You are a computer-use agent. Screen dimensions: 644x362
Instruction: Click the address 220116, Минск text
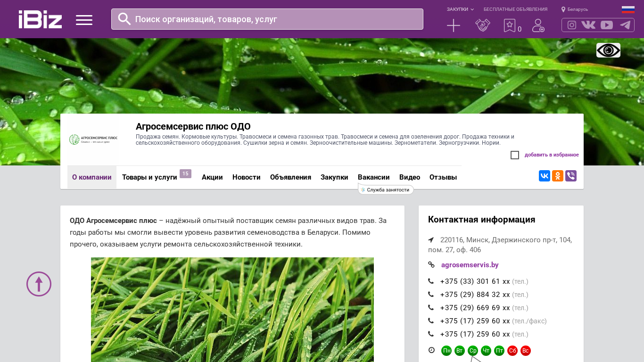500,245
